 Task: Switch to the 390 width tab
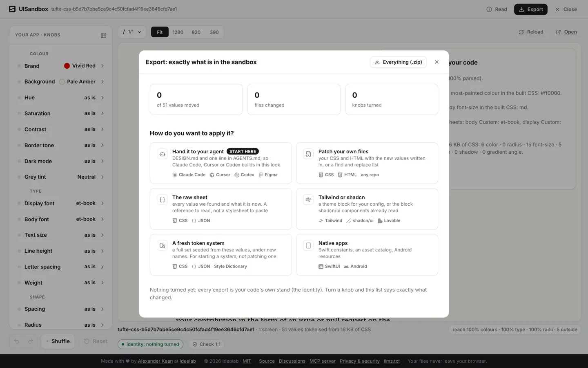(x=214, y=32)
